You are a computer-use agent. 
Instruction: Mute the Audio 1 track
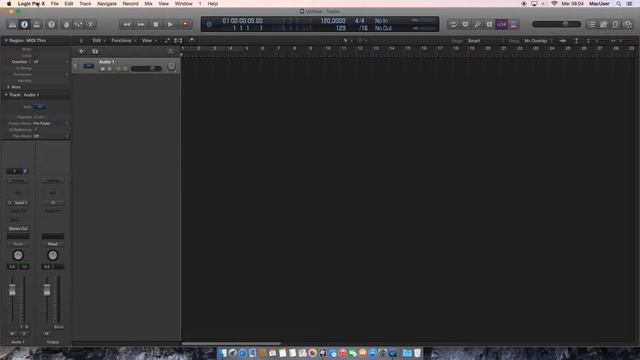click(x=103, y=69)
